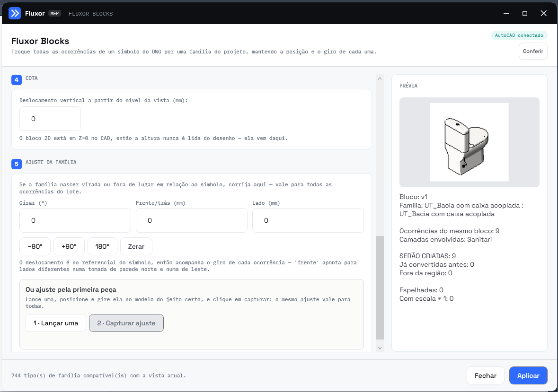The height and width of the screenshot is (392, 558).
Task: Maximize the Fluxor window
Action: 524,14
